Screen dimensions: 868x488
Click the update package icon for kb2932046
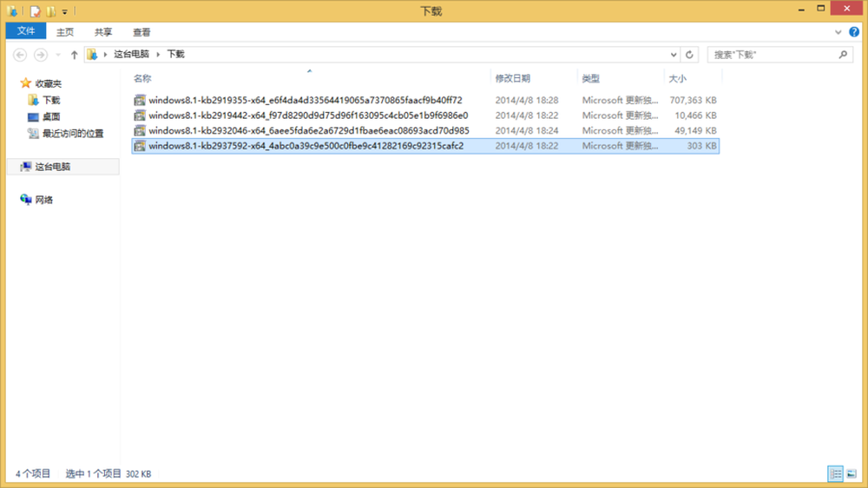click(140, 131)
